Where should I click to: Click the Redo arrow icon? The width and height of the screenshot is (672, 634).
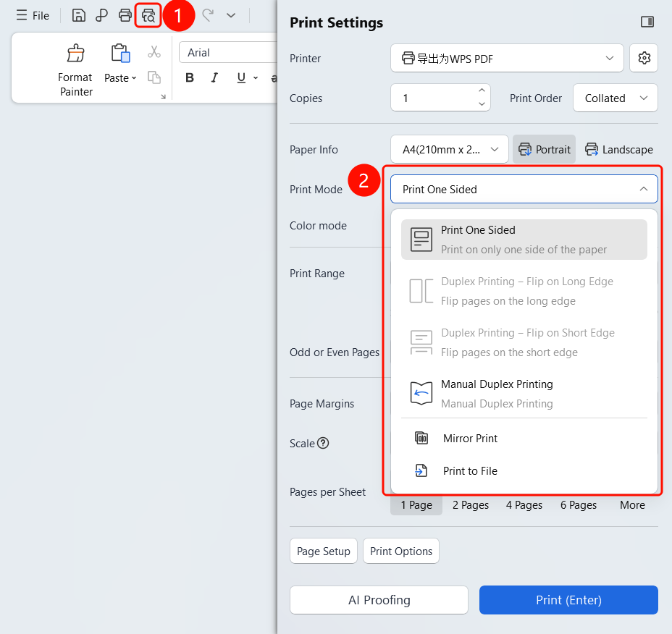coord(208,16)
